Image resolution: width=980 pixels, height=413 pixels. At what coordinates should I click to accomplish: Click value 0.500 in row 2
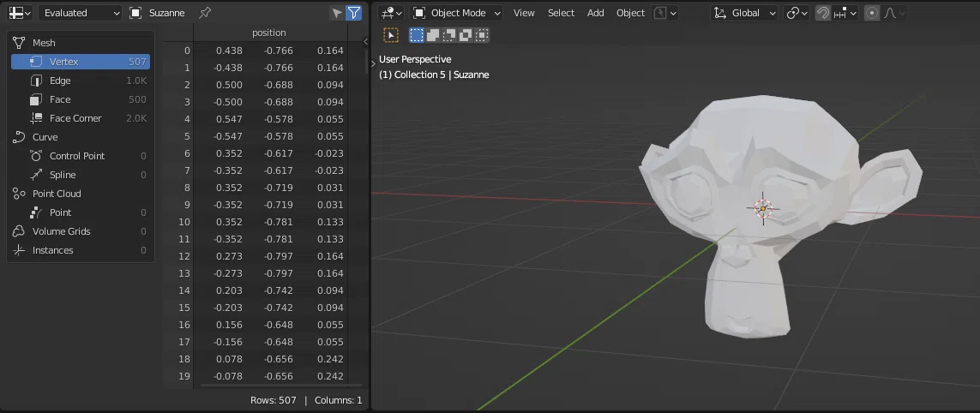229,85
